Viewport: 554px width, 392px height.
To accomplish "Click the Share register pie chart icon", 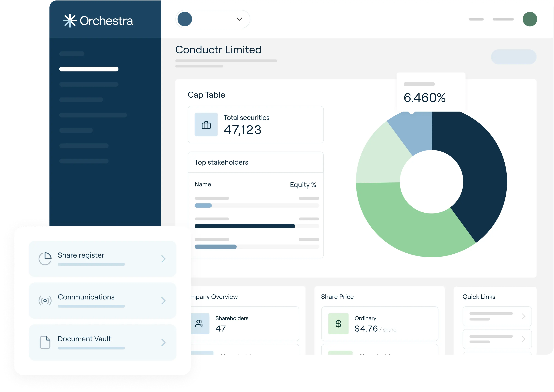I will coord(45,259).
